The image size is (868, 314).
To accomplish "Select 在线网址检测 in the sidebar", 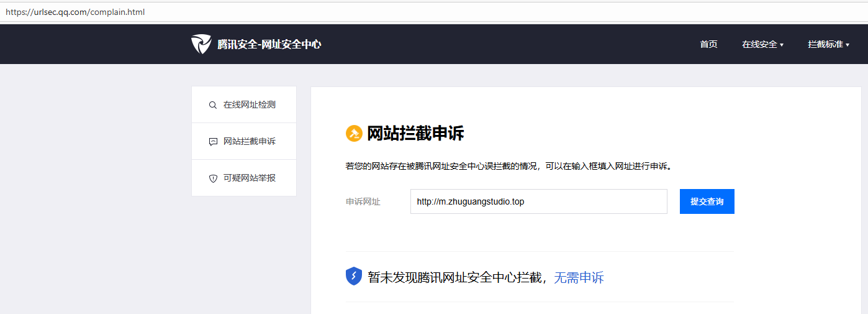I will coord(244,104).
